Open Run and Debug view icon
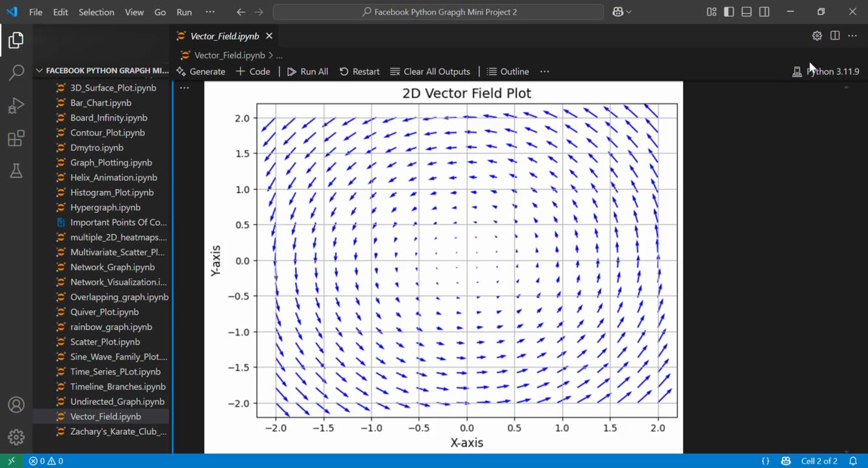This screenshot has height=468, width=868. [x=16, y=105]
